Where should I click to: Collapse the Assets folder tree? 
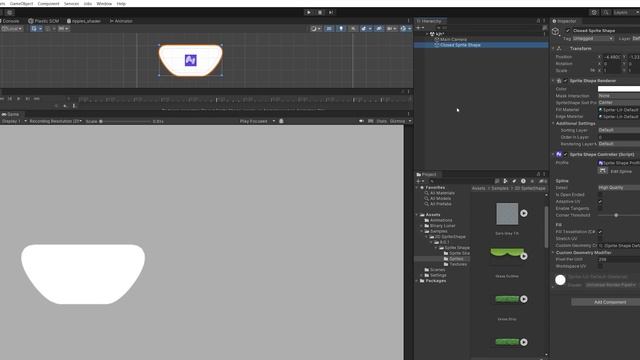[x=418, y=215]
